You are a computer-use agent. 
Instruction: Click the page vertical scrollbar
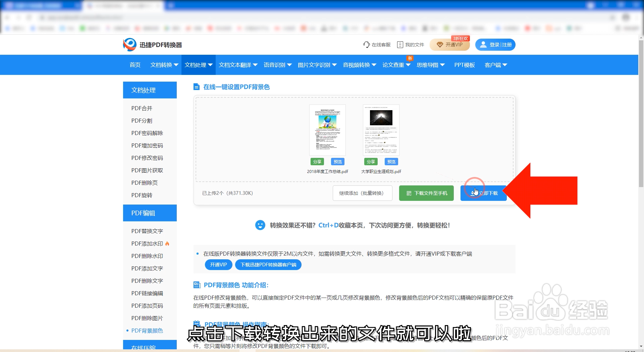point(641,114)
